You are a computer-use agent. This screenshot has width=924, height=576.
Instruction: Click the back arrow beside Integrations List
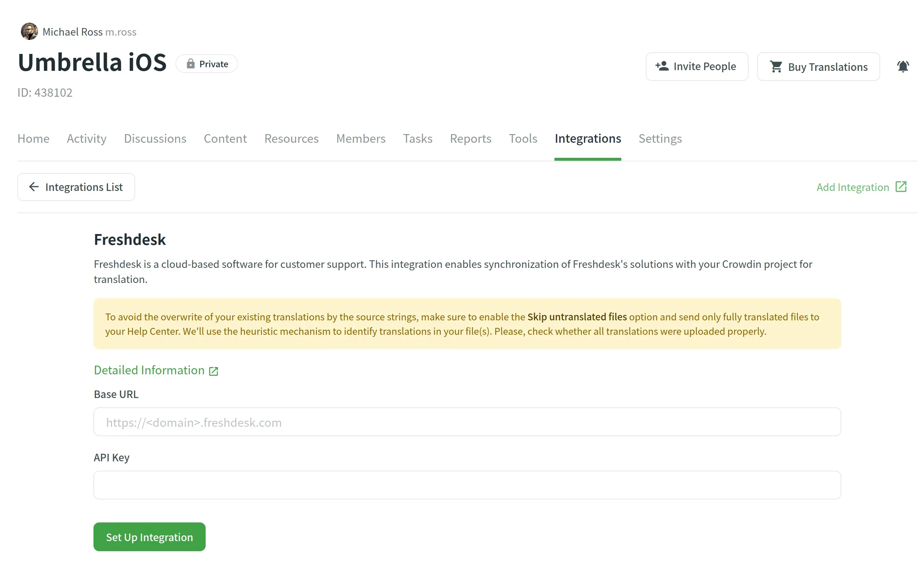coord(33,187)
